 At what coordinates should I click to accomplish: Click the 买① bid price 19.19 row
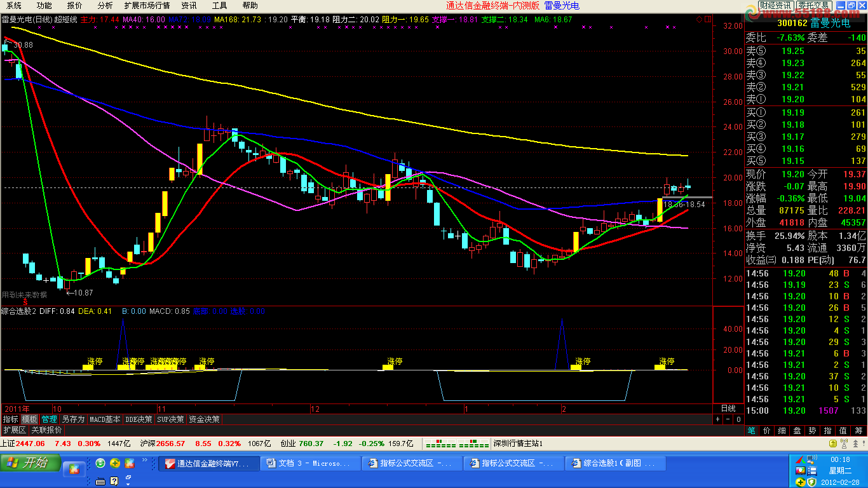pos(806,112)
